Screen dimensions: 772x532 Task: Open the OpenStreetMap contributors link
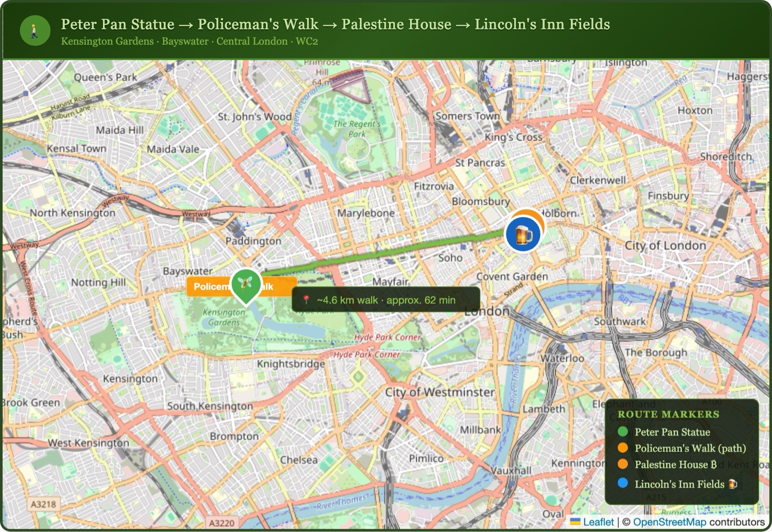(669, 522)
